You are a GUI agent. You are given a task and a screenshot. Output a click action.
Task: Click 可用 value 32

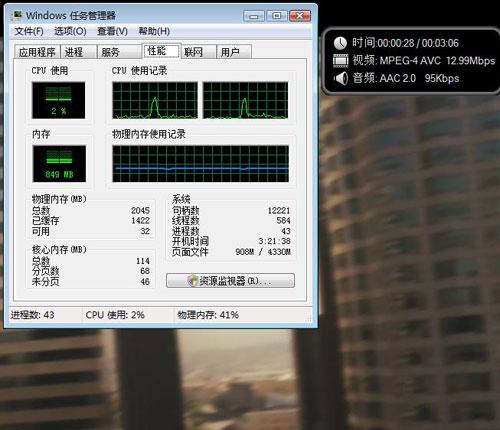click(x=145, y=231)
